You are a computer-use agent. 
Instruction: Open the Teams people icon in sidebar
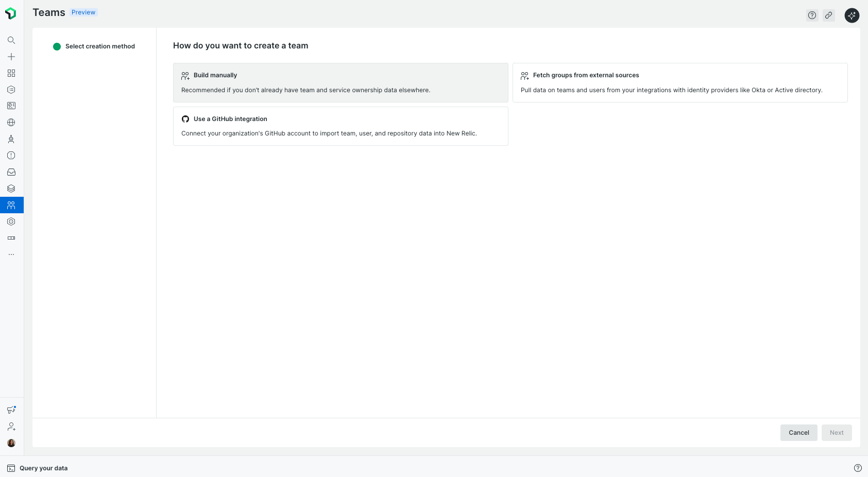pyautogui.click(x=11, y=205)
